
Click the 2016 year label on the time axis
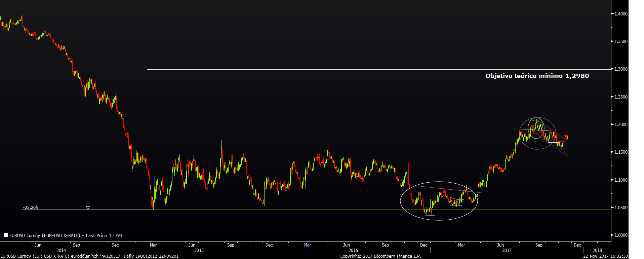353,250
